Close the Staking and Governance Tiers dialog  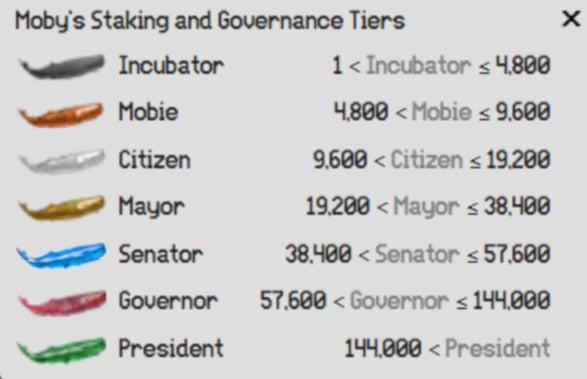(x=571, y=18)
